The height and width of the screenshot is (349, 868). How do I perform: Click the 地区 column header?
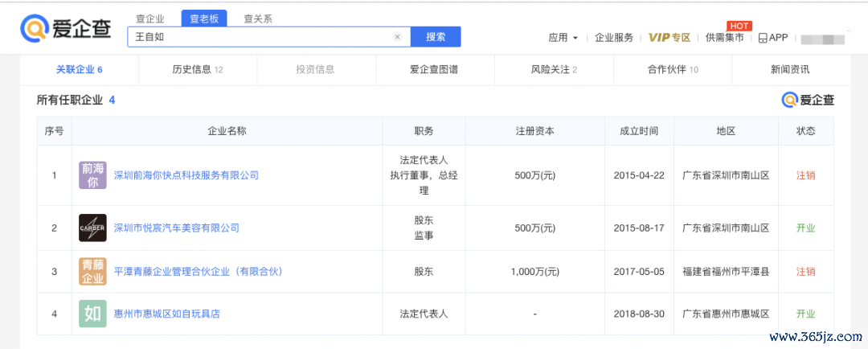(x=726, y=131)
